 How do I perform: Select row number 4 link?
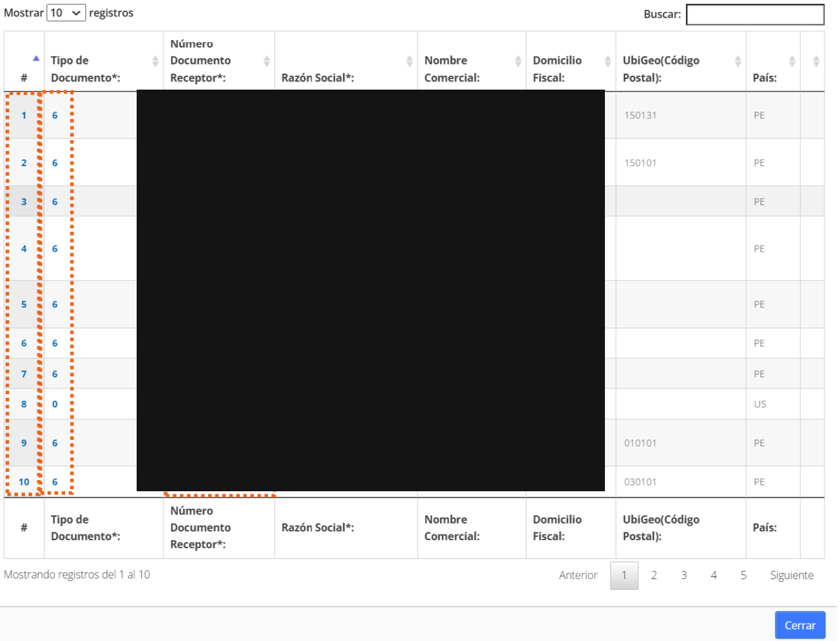click(24, 249)
